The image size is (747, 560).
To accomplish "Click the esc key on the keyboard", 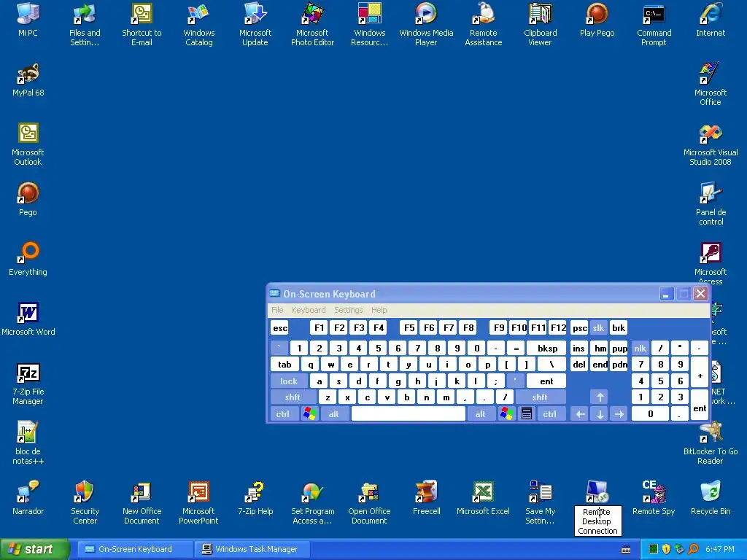I will (x=280, y=327).
